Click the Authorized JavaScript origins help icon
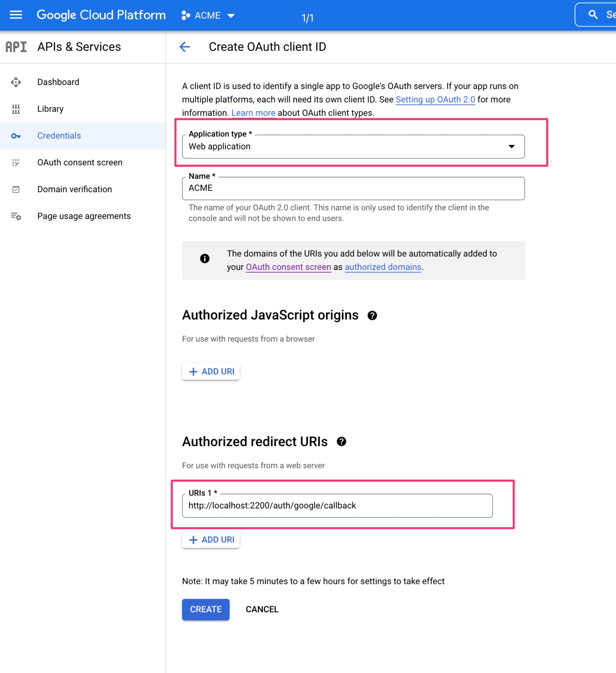616x673 pixels. click(x=372, y=315)
